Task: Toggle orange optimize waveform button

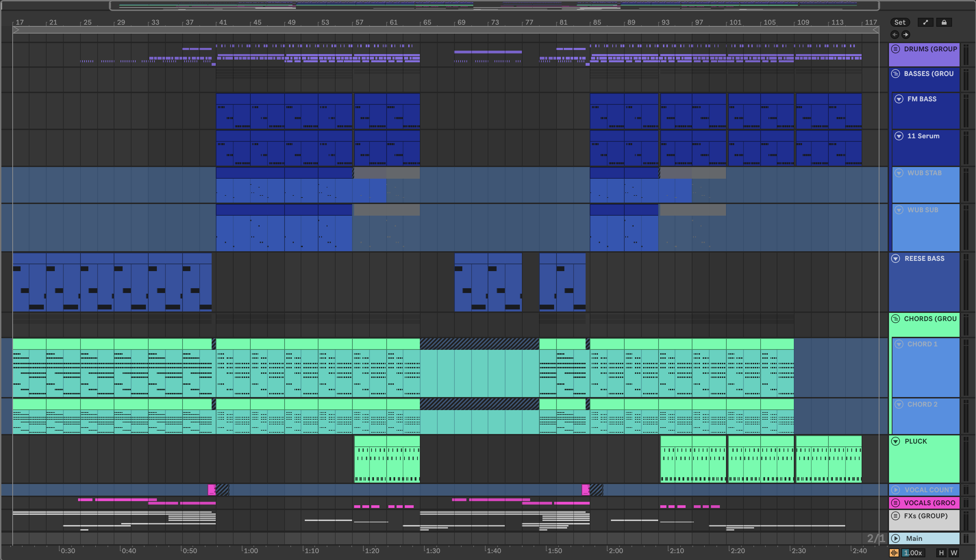Action: click(x=894, y=553)
